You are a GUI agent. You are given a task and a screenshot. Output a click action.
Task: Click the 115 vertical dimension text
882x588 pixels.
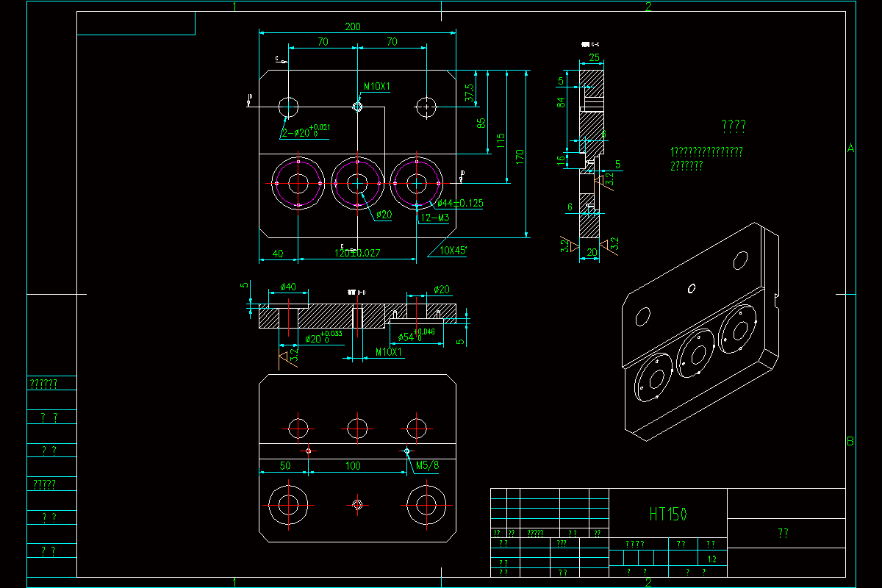point(501,140)
